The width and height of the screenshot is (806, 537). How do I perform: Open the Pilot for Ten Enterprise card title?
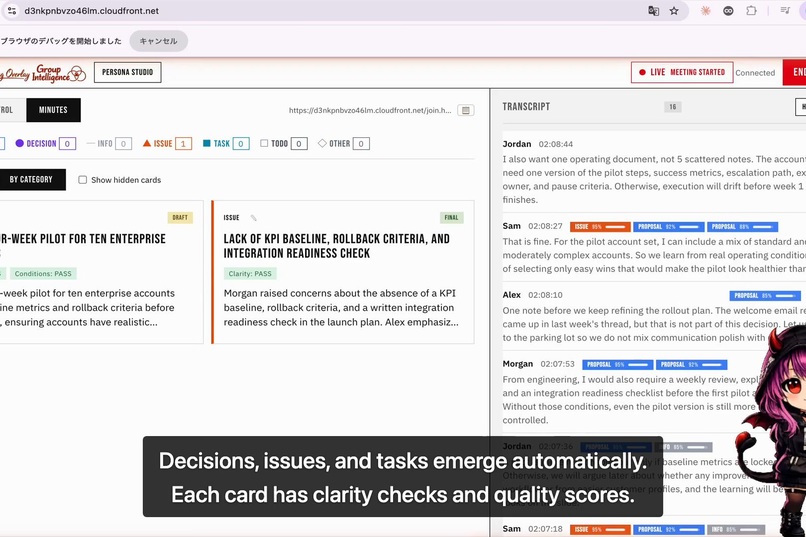point(83,246)
